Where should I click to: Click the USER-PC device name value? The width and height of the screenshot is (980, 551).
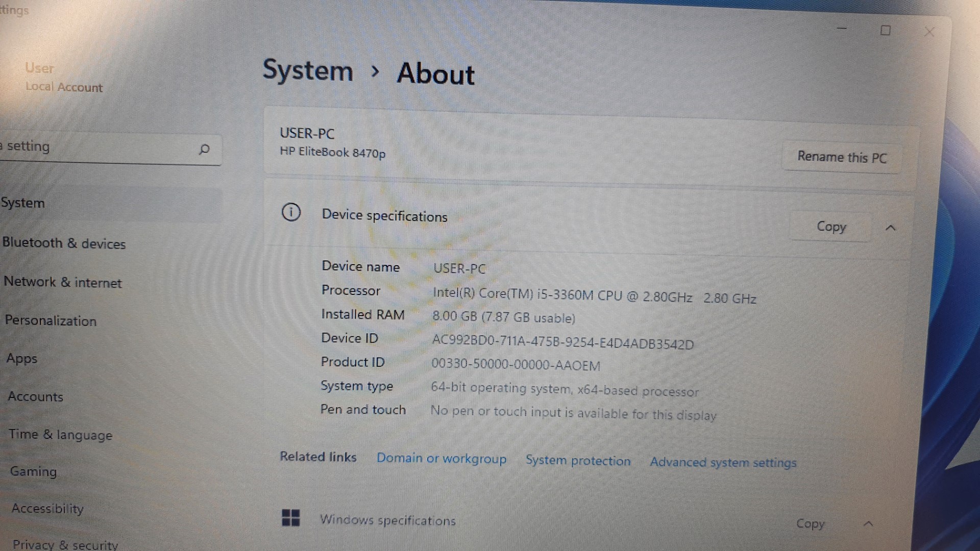[x=459, y=268]
